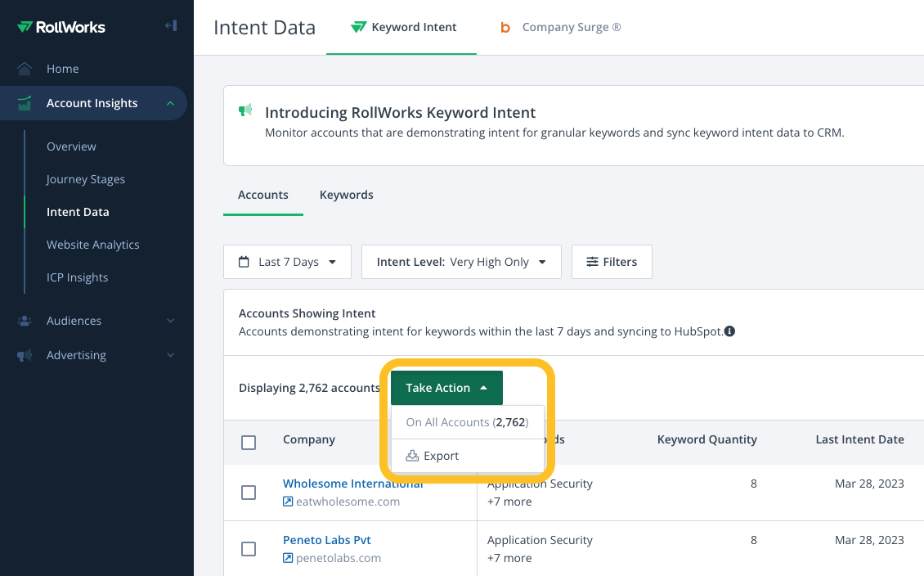Click the Bombora 'b' Company Surge icon
924x576 pixels.
(x=505, y=28)
